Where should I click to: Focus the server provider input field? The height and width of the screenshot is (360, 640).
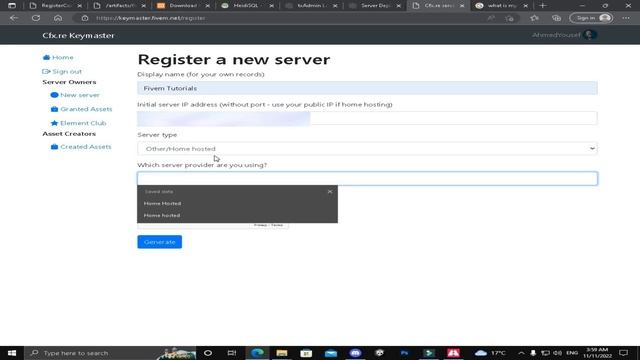367,179
